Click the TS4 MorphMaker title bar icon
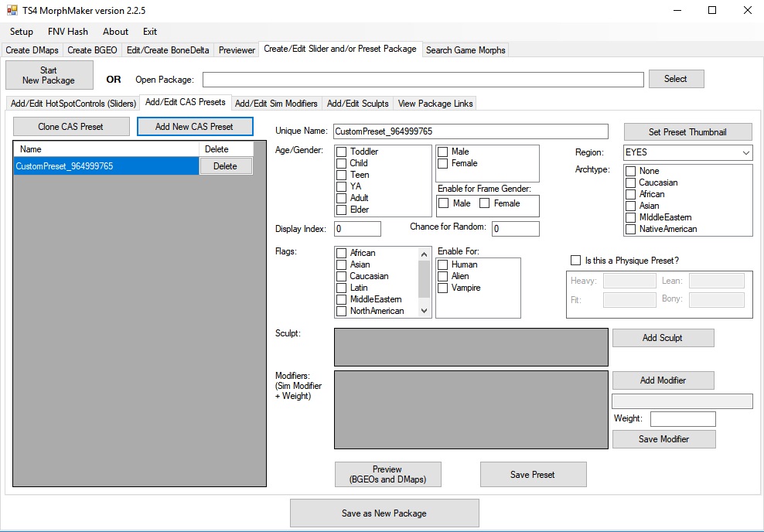The image size is (764, 532). (x=12, y=11)
